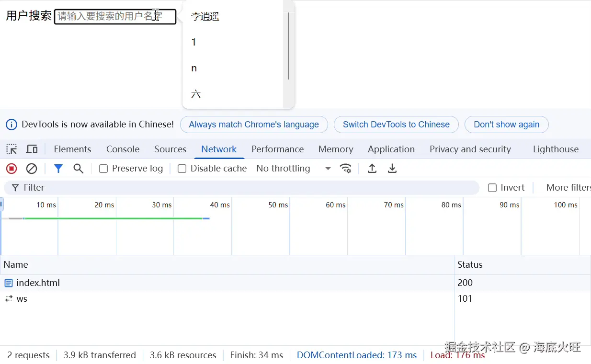Clear the network log
Screen dimensions: 591x364
[x=32, y=169]
